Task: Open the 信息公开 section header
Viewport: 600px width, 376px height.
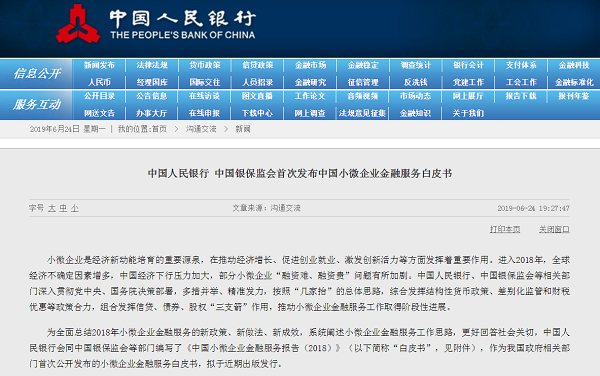Action: (37, 73)
